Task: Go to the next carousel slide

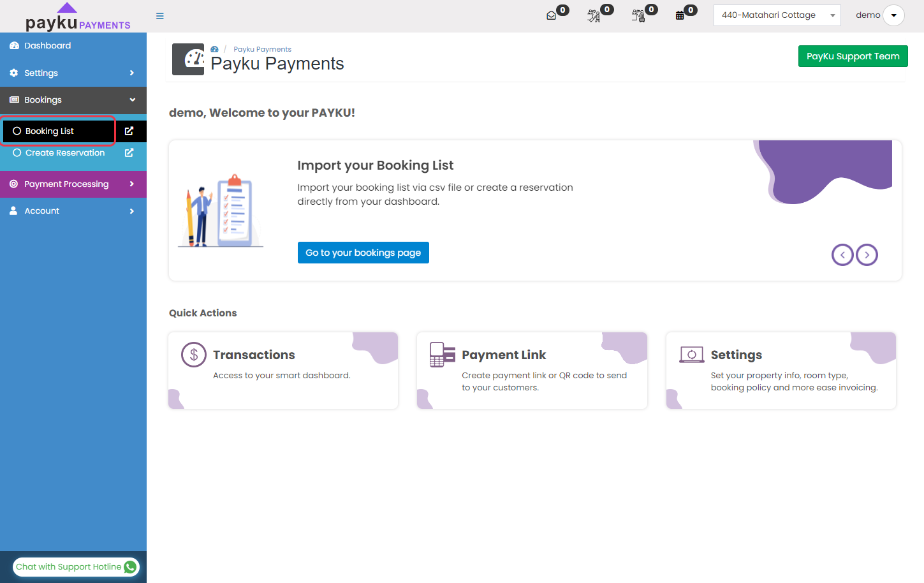Action: (x=867, y=255)
